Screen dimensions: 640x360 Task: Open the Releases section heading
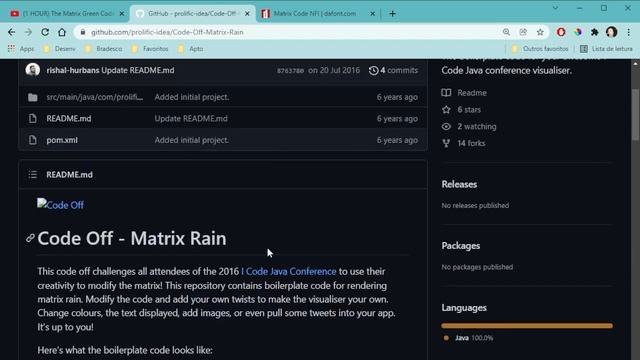[x=459, y=184]
